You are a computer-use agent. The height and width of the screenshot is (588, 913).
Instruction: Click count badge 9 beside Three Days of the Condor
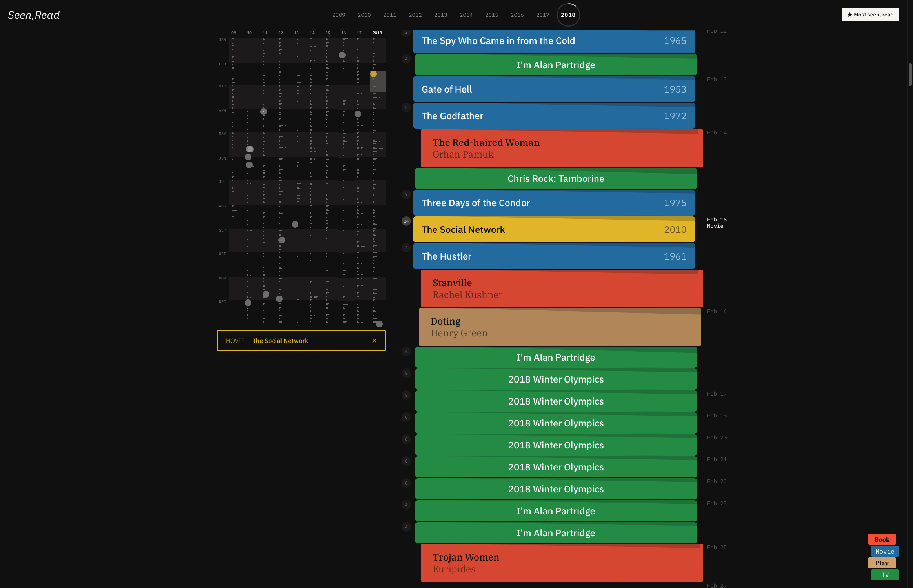click(x=406, y=194)
